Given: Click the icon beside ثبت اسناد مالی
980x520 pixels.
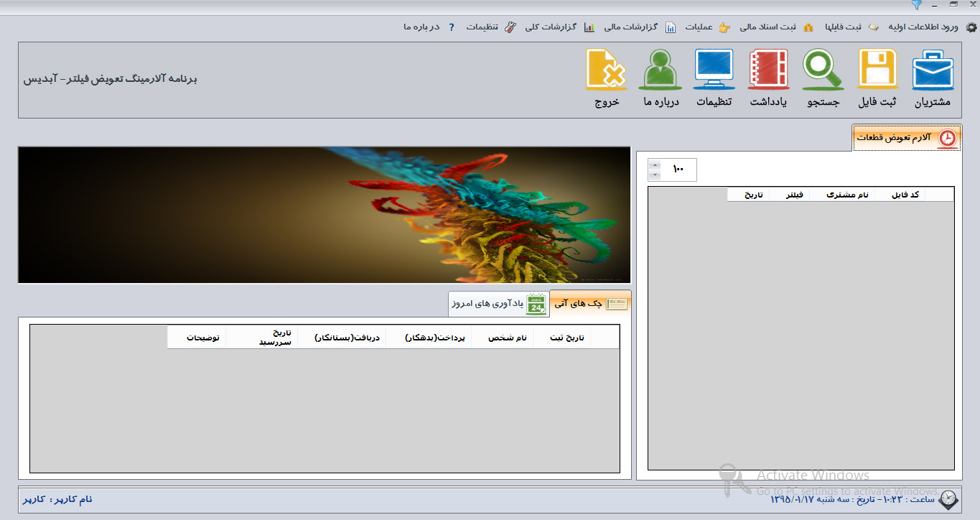Looking at the screenshot, I should coord(808,27).
